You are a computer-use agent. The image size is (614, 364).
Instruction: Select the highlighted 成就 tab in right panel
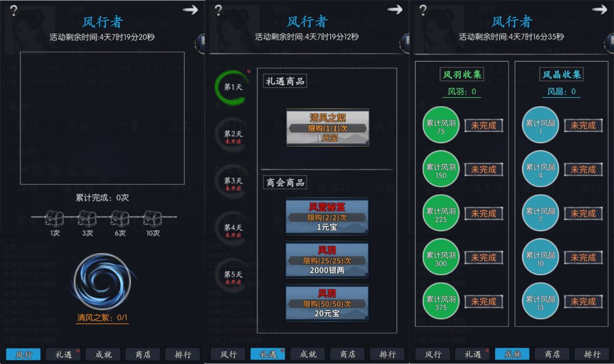point(513,354)
